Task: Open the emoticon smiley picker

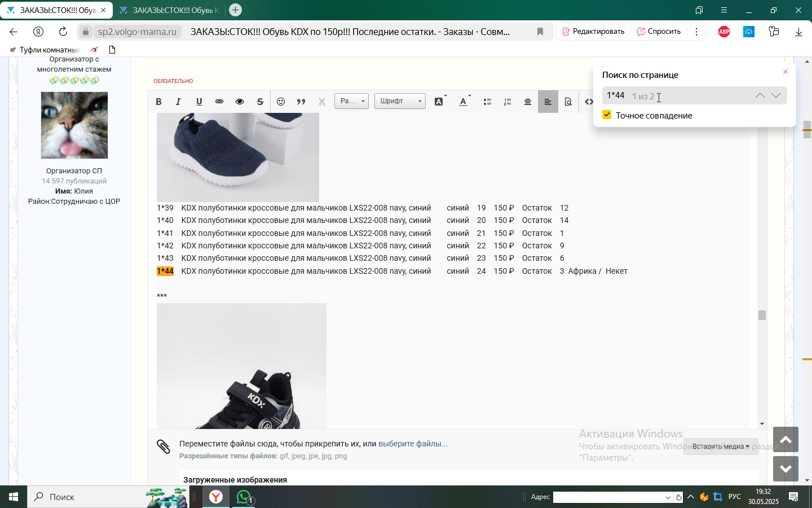Action: [x=281, y=102]
